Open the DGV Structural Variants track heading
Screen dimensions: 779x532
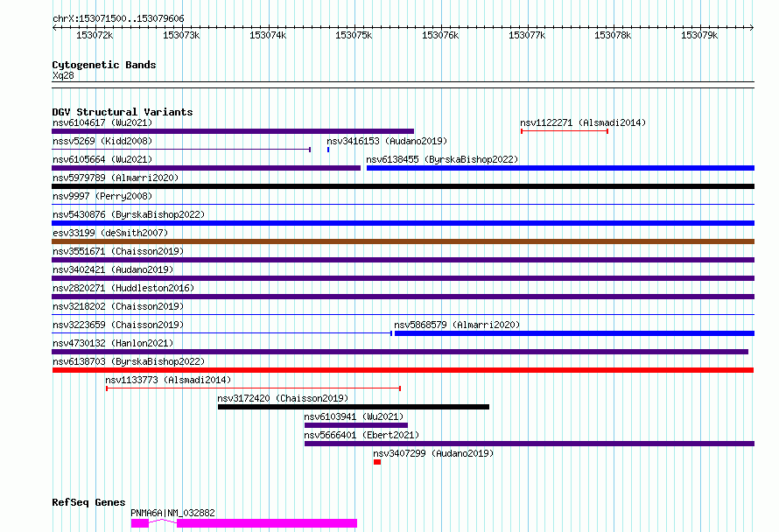click(x=123, y=112)
